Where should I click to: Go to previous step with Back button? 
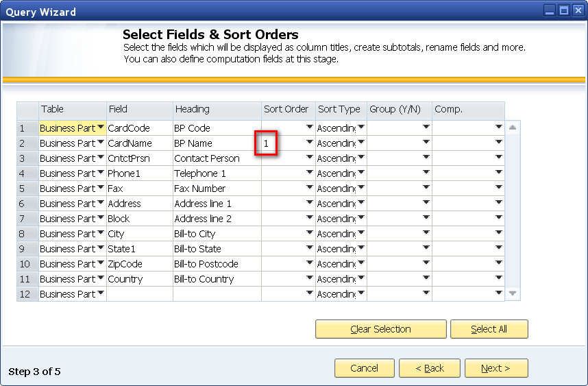pos(429,368)
